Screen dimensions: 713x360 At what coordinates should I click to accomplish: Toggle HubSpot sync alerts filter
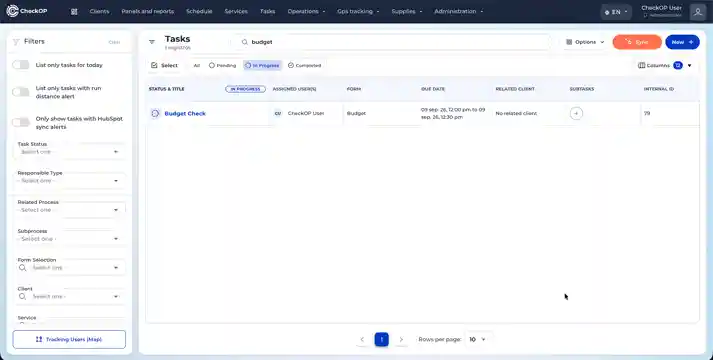pos(21,123)
